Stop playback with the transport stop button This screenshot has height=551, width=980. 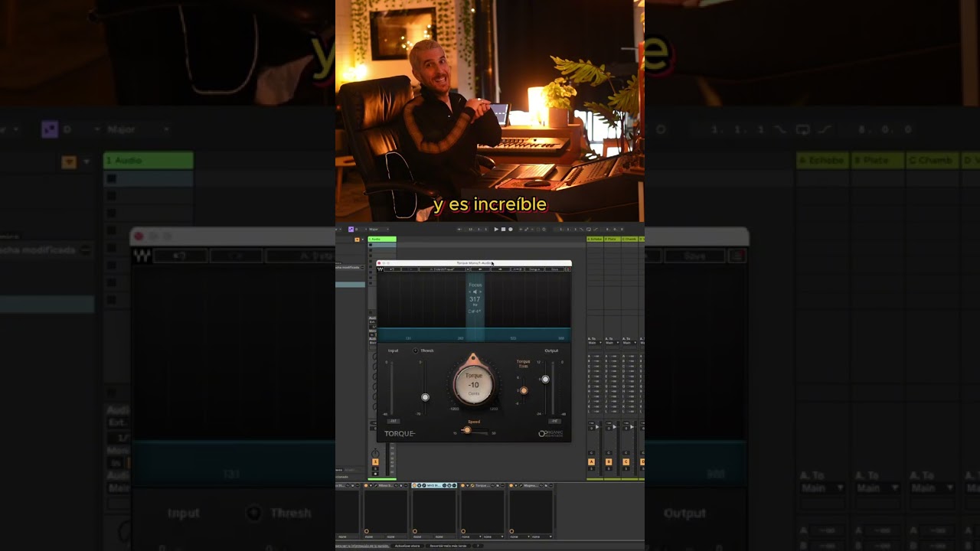pyautogui.click(x=503, y=229)
